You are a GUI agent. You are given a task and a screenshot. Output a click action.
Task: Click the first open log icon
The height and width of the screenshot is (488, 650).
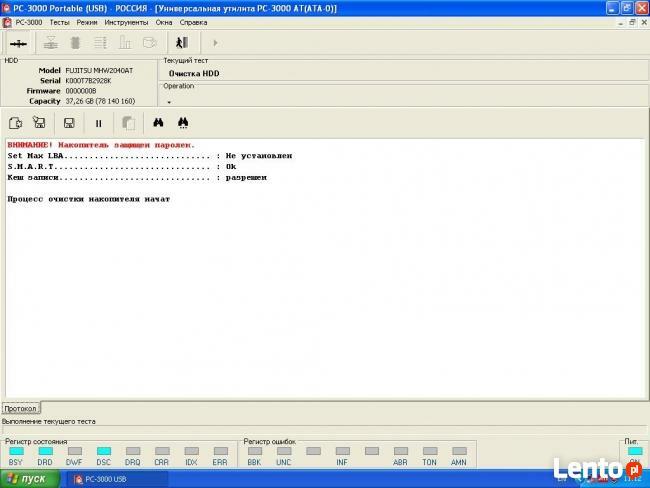(15, 123)
